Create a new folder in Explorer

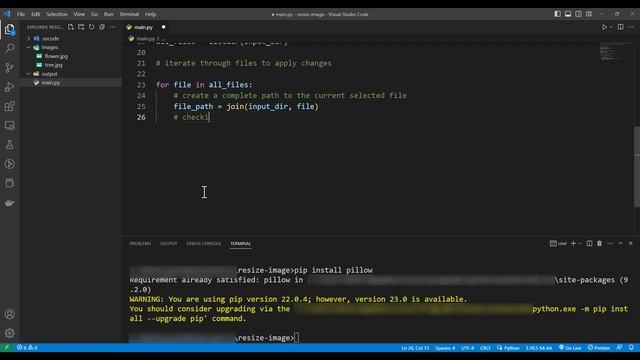[81, 27]
